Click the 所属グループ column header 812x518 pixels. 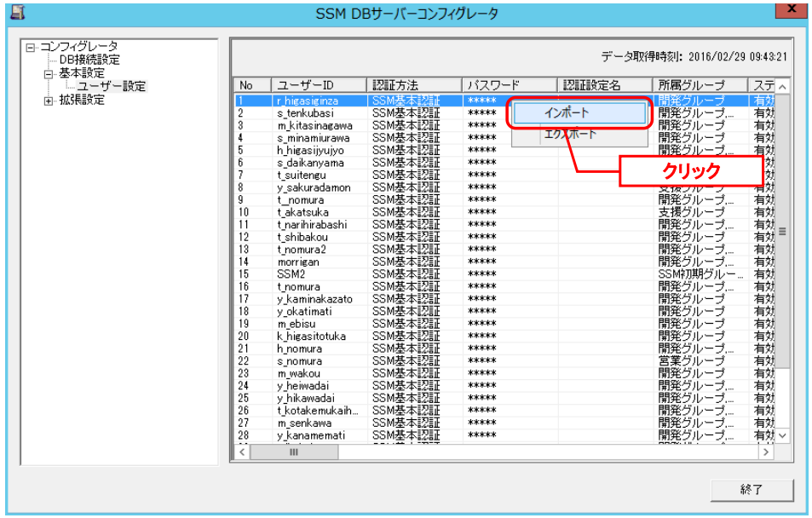pyautogui.click(x=700, y=85)
